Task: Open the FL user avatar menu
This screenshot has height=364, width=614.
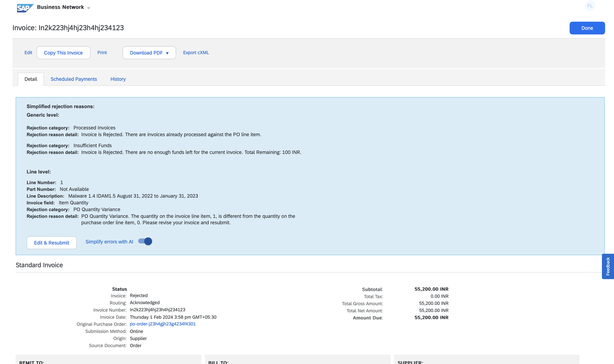Action: coord(590,6)
